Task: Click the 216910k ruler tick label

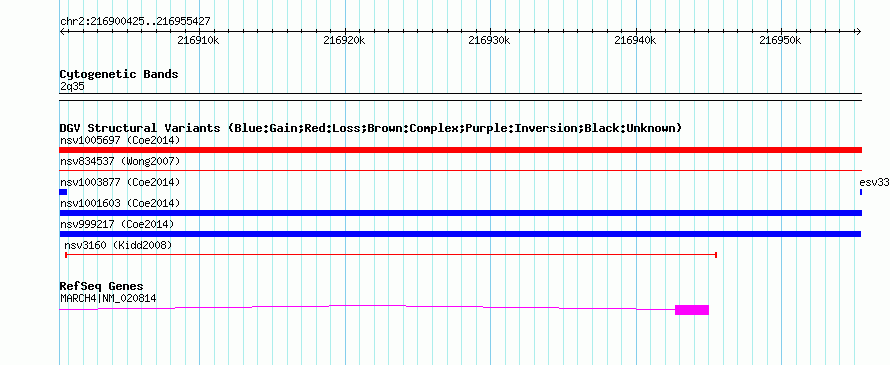Action: 198,40
